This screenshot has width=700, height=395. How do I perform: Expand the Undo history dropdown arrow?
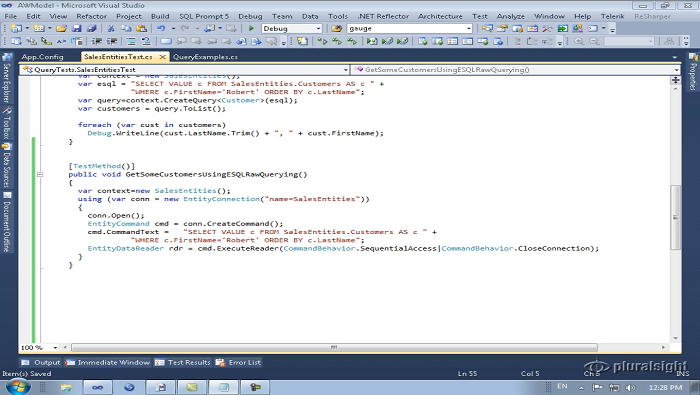coord(173,28)
